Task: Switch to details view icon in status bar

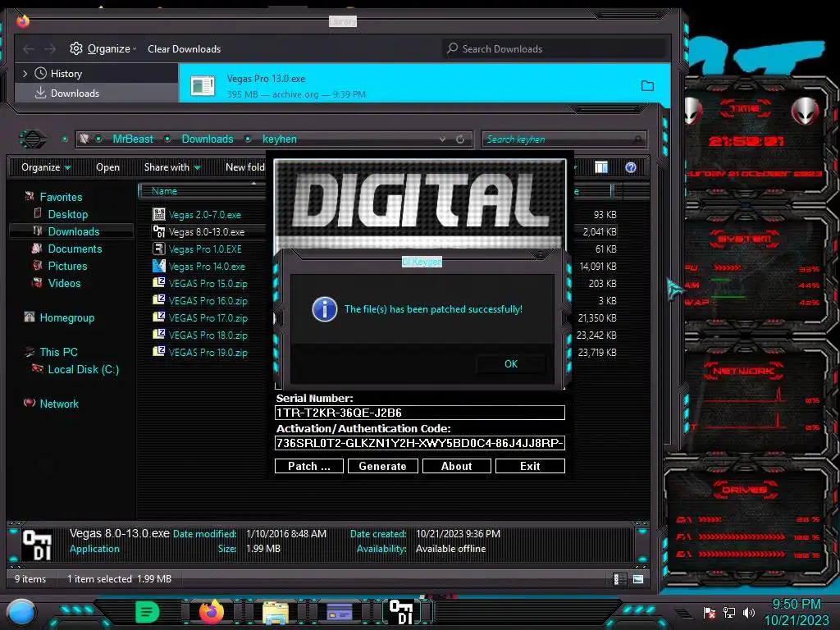Action: [x=620, y=578]
